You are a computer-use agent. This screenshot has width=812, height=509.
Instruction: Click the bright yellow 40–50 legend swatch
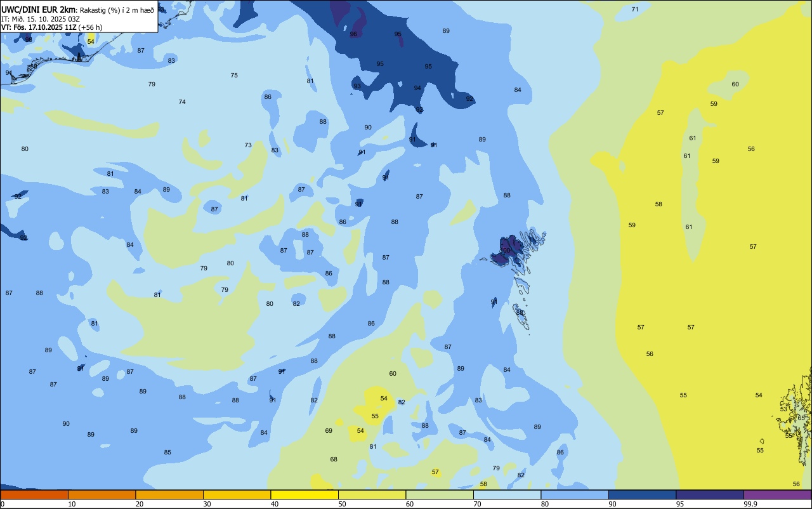click(304, 495)
